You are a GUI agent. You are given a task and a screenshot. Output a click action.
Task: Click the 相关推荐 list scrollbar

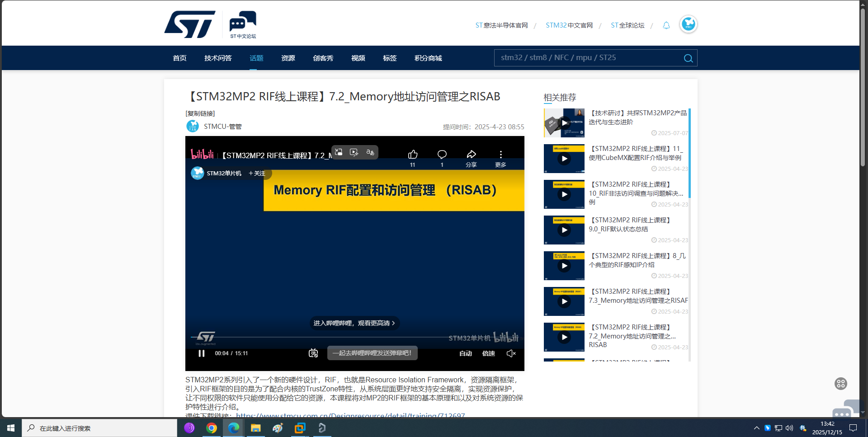pos(689,154)
